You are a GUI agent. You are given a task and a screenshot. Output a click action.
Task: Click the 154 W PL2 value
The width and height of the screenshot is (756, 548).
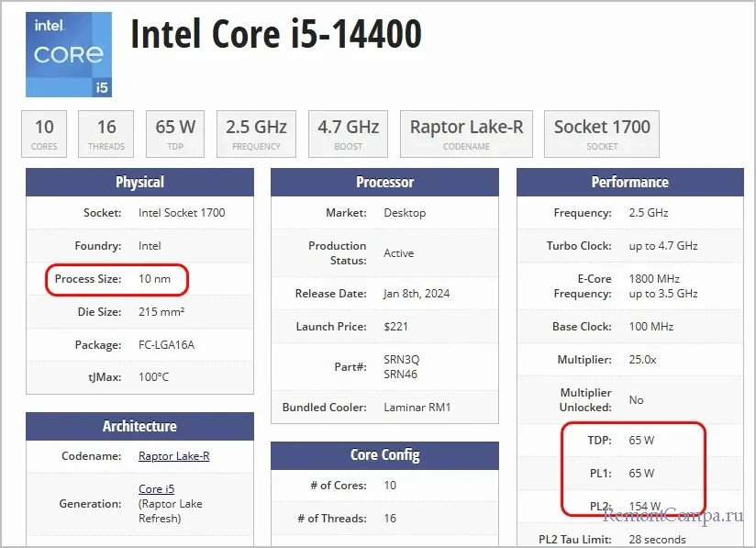click(x=644, y=506)
